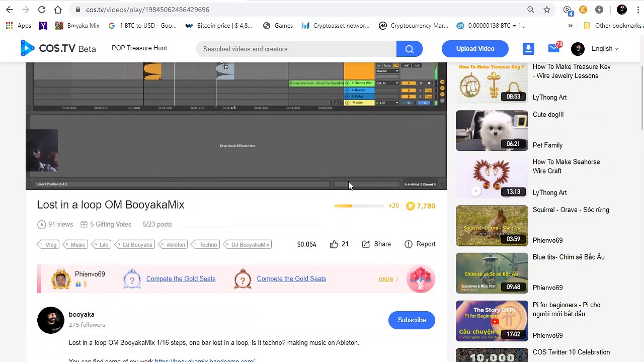Open Blue tits video title
Image resolution: width=644 pixels, height=362 pixels.
pyautogui.click(x=569, y=257)
